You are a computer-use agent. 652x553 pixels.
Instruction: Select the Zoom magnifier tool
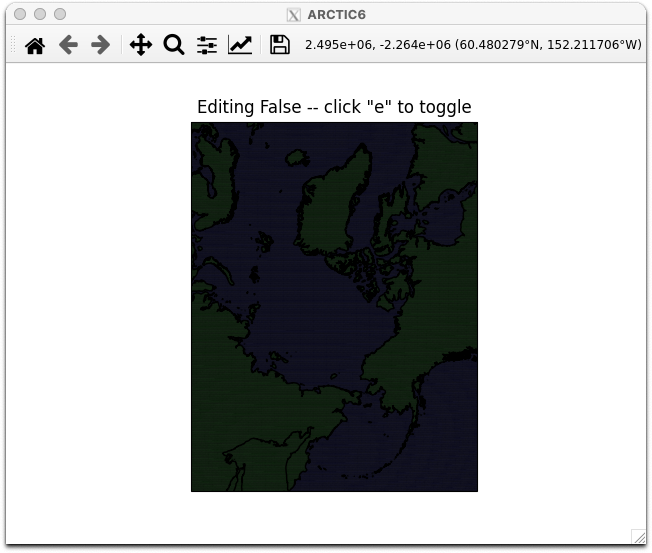click(x=174, y=45)
